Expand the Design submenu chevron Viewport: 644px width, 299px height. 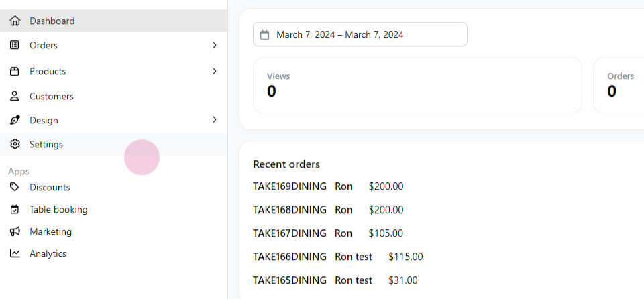pyautogui.click(x=215, y=119)
